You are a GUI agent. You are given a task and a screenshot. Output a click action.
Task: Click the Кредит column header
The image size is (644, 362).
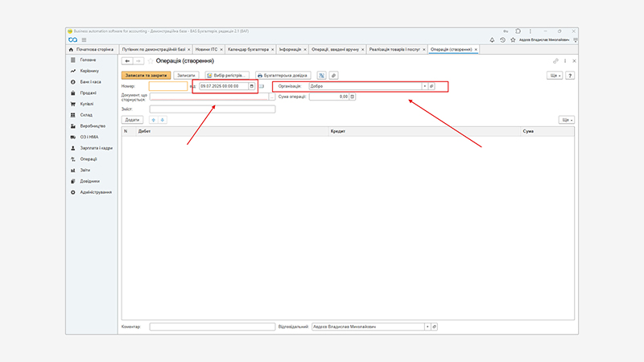[x=424, y=131]
